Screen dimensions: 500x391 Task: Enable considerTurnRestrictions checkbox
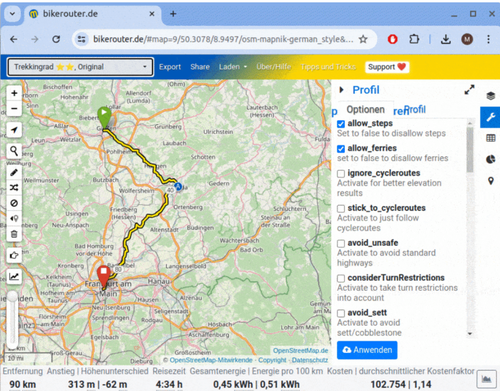[341, 278]
